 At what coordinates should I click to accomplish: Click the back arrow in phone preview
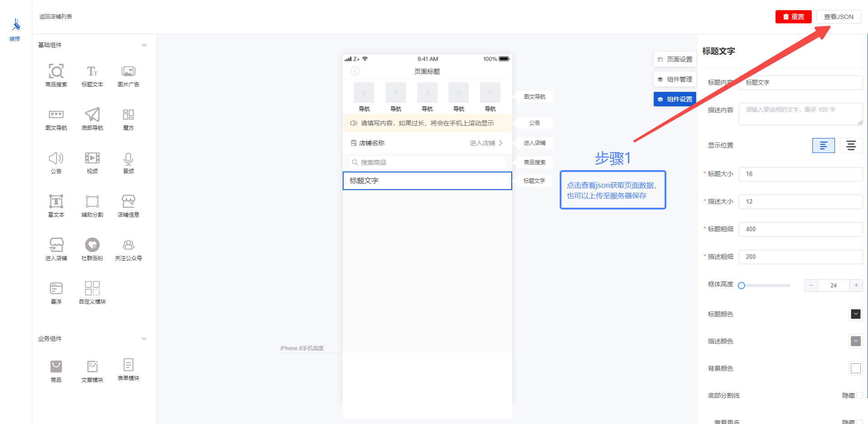tap(355, 71)
